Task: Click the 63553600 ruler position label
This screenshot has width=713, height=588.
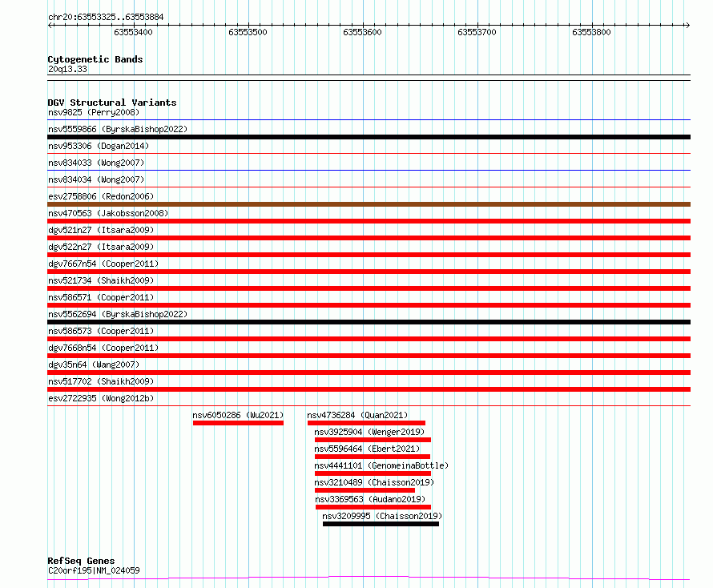Action: [362, 32]
